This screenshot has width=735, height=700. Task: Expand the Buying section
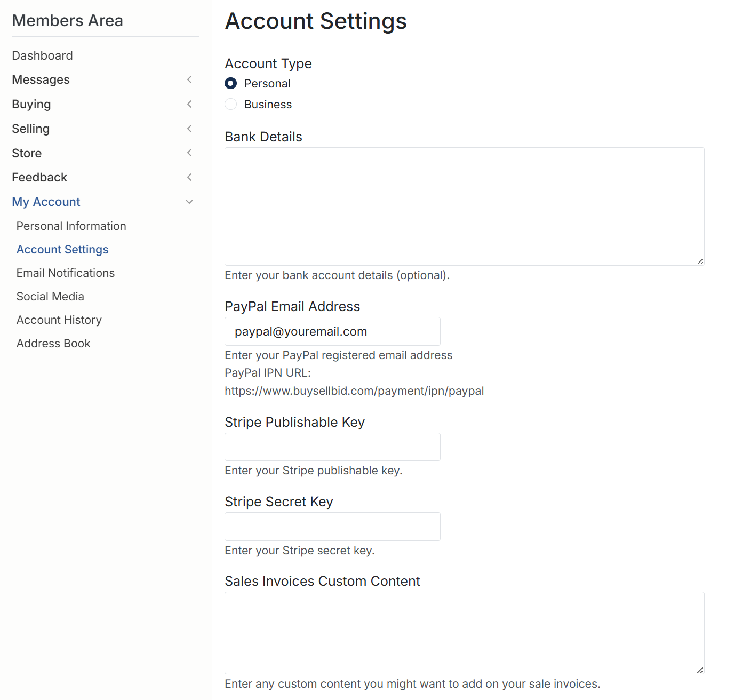(189, 104)
